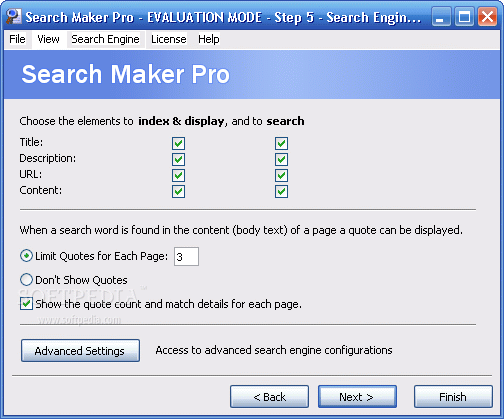Open the License menu
The image size is (504, 419).
(169, 39)
